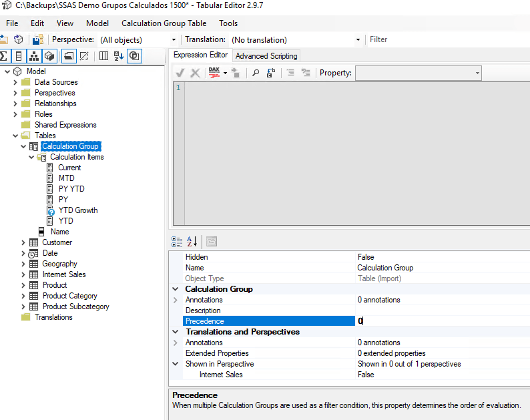Click the Replace icon in the expression toolbar
Image resolution: width=530 pixels, height=420 pixels.
[271, 73]
